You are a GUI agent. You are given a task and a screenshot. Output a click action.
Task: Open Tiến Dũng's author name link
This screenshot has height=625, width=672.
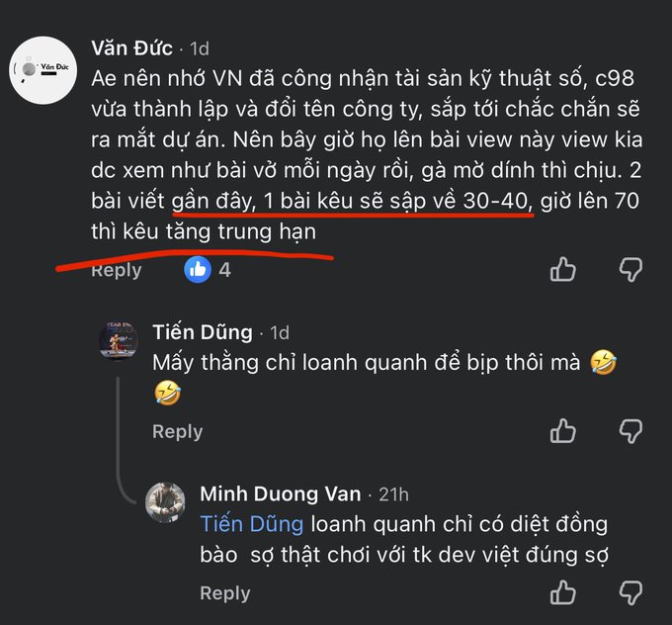203,331
